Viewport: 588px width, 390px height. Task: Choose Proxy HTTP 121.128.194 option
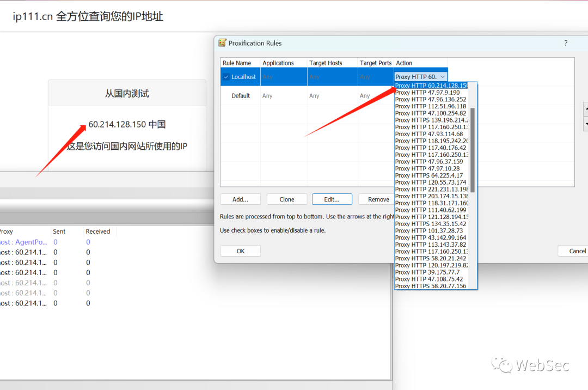point(431,217)
